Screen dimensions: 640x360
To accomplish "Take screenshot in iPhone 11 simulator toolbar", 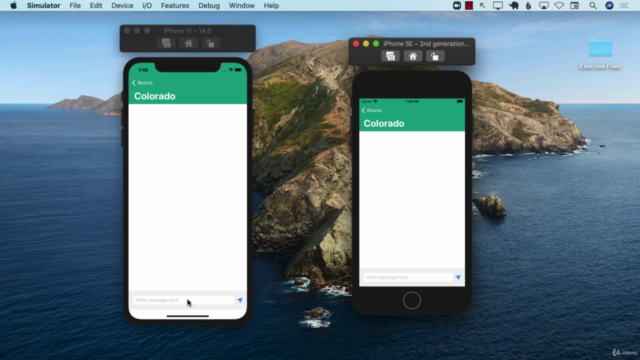I will coord(166,43).
